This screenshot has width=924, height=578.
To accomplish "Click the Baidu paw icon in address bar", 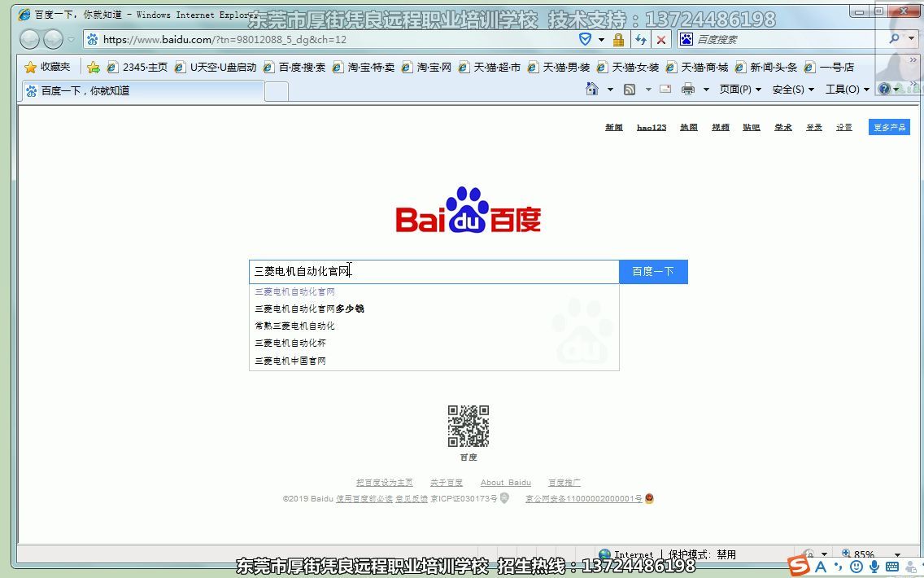I will (93, 40).
